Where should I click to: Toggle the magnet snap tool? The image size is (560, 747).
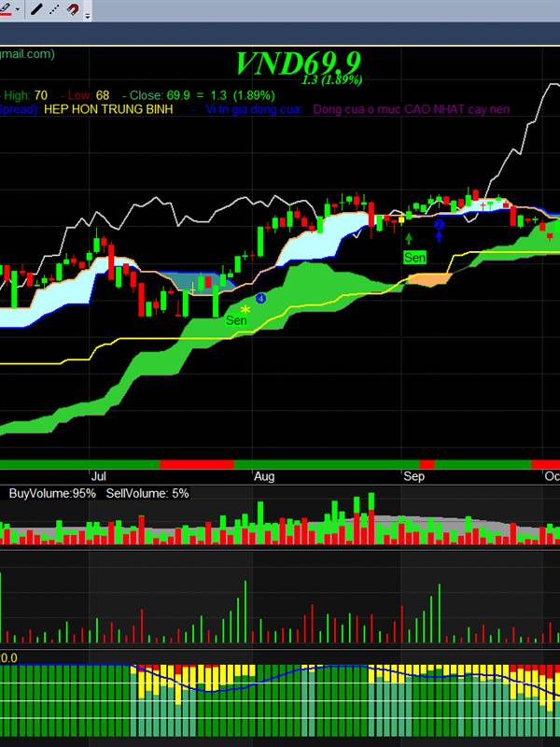tap(73, 9)
